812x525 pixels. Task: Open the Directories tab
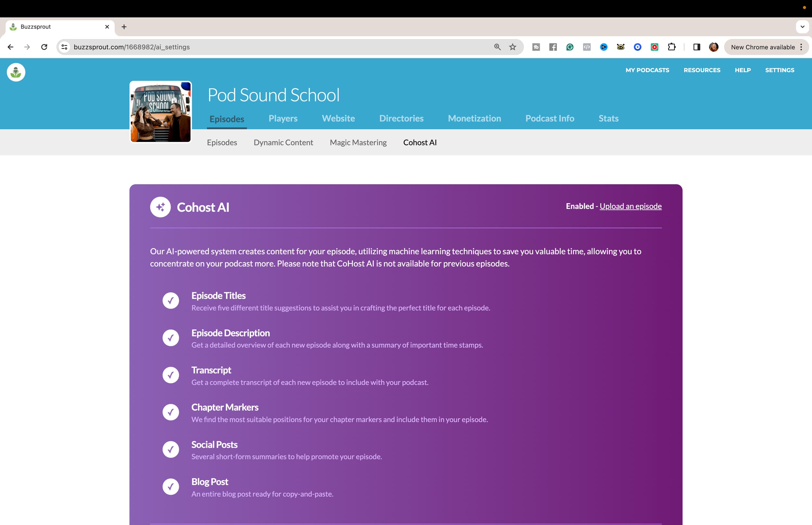401,118
